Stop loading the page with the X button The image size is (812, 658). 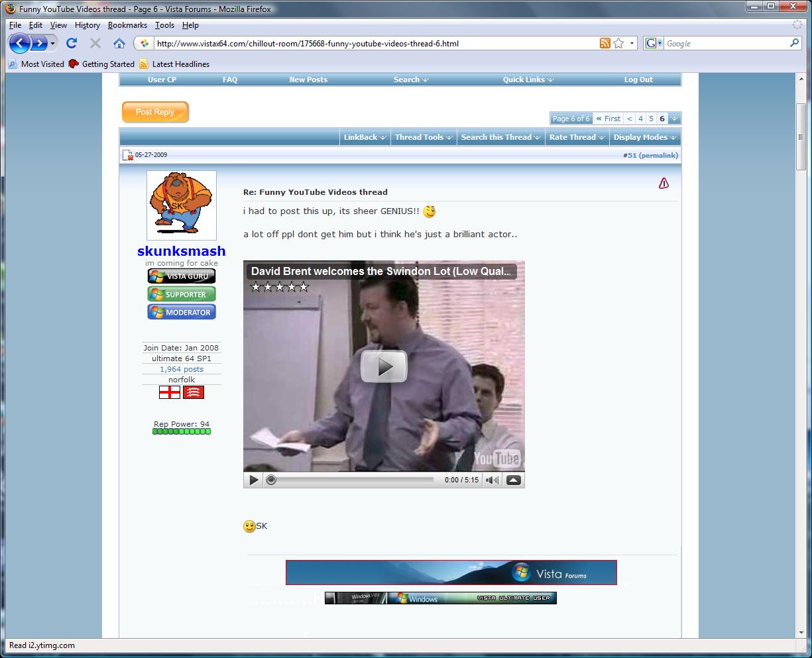(95, 43)
